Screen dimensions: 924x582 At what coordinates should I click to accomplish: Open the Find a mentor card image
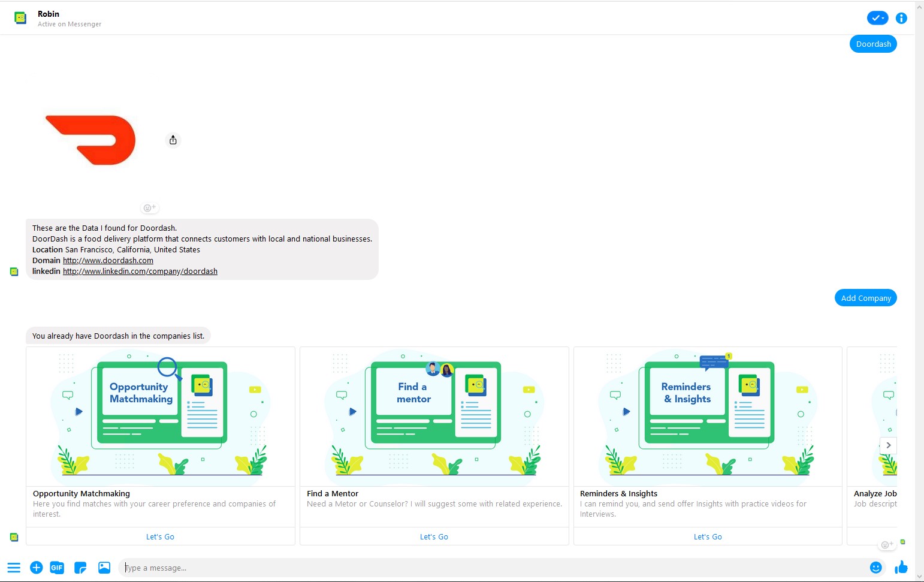point(434,417)
